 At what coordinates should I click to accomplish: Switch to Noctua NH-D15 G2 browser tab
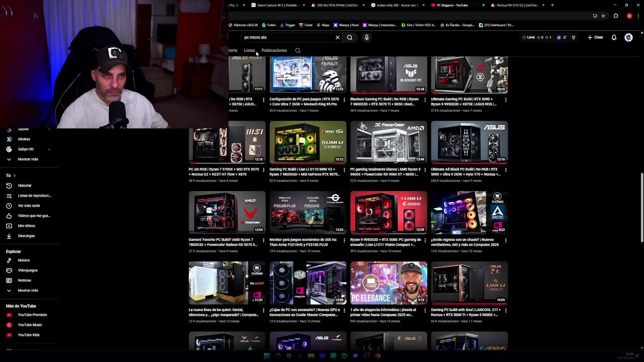pyautogui.click(x=517, y=5)
